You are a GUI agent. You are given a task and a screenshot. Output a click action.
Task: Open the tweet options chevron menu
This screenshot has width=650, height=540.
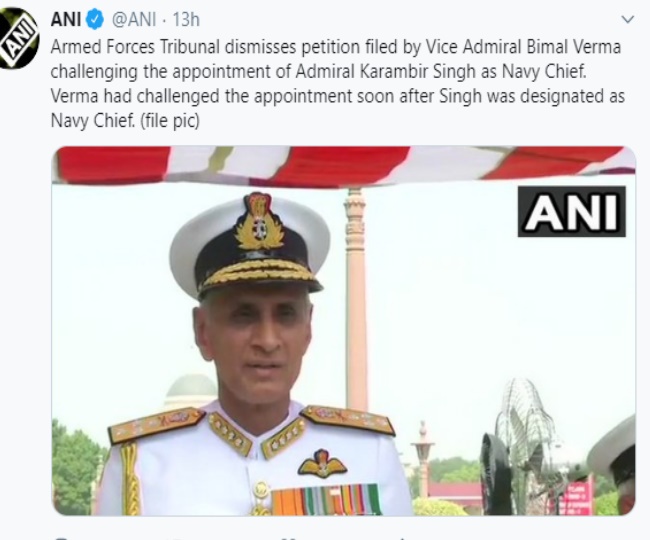tap(628, 19)
